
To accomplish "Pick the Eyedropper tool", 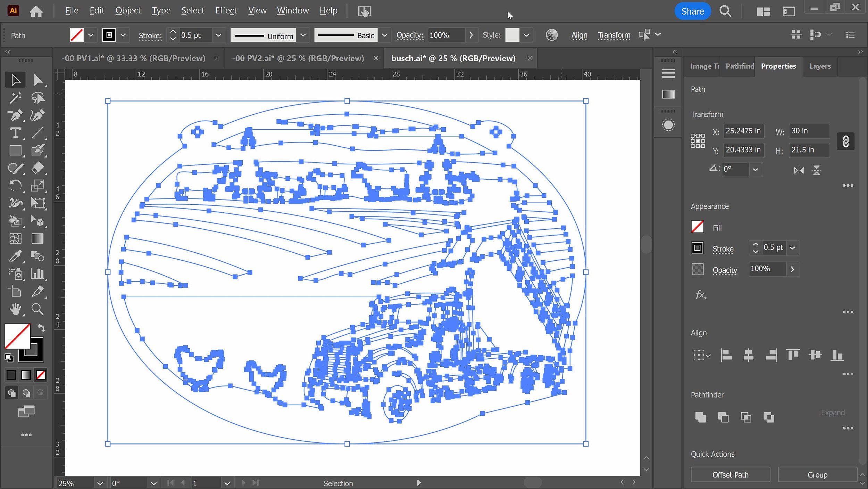I will tap(15, 256).
